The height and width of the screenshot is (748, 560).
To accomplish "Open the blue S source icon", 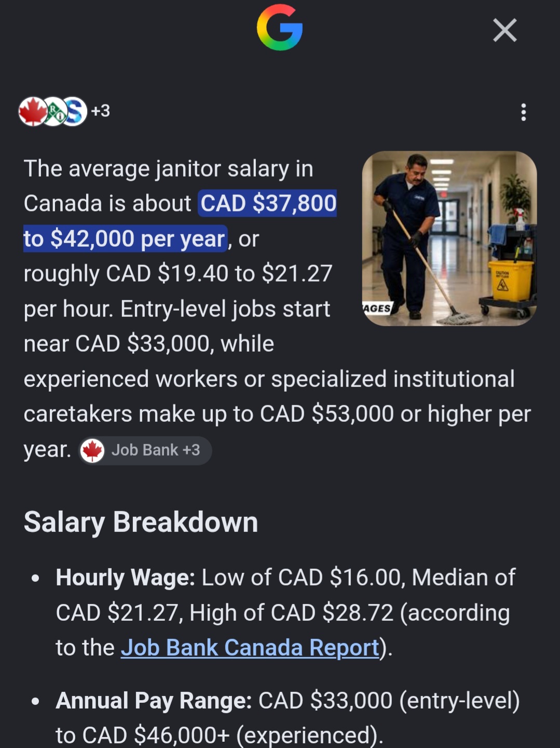I will 74,111.
